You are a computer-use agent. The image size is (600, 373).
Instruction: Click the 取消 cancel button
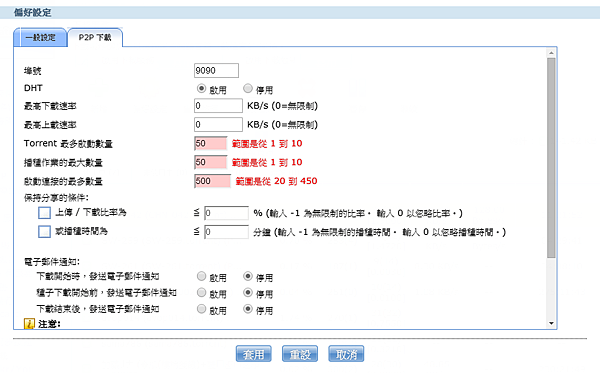point(346,354)
